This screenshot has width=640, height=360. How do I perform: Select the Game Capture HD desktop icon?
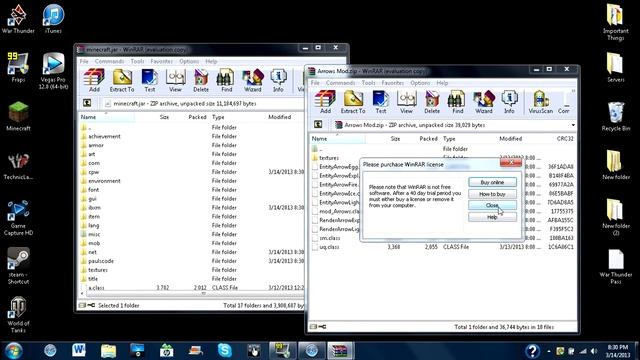tap(18, 218)
